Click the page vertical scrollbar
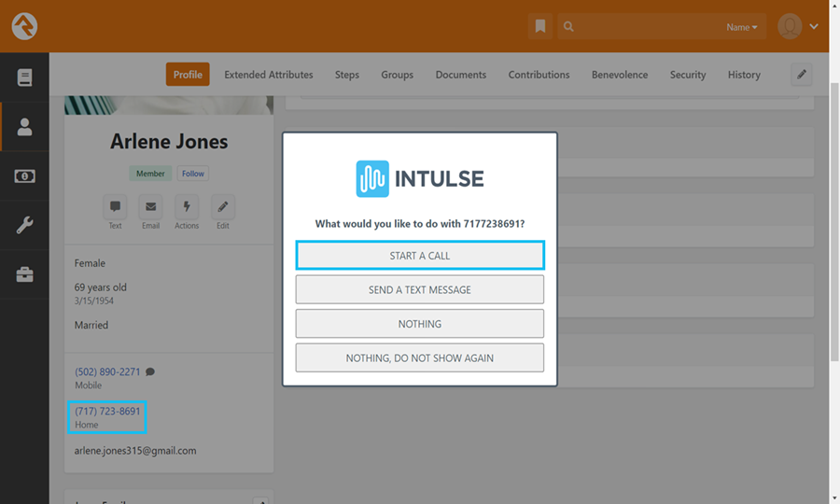The image size is (840, 504). pyautogui.click(x=834, y=222)
